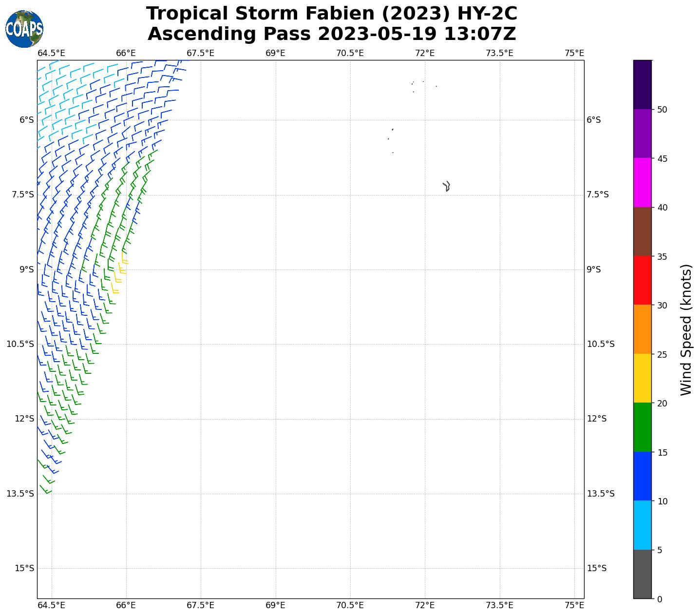Click the Diego Garcia atoll outline
Screen dimensions: 700x616
pyautogui.click(x=446, y=186)
